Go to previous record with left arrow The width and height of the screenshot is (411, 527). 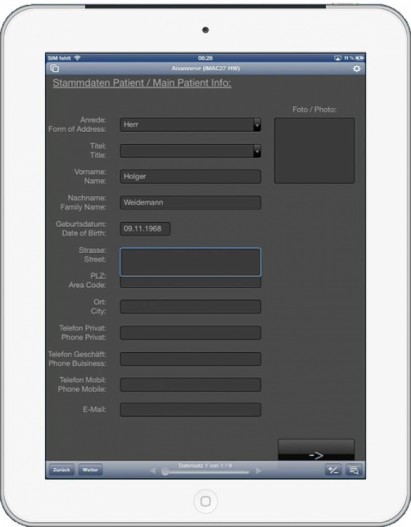click(x=153, y=471)
